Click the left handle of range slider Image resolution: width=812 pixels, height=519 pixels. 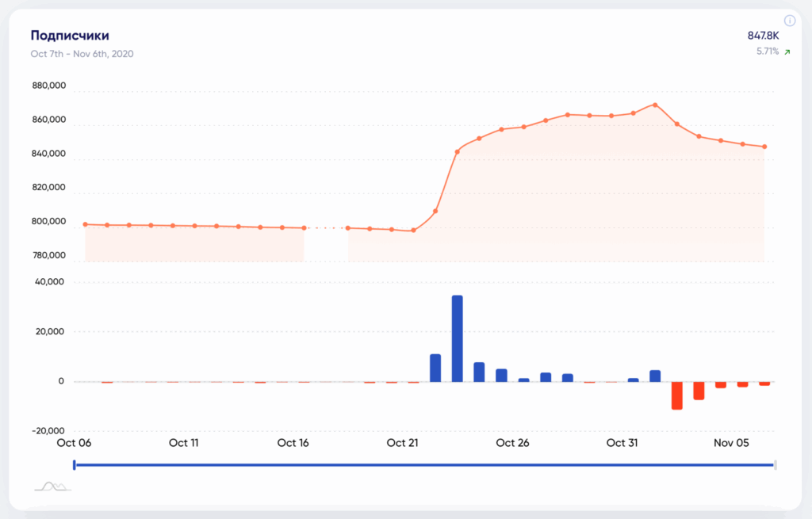pyautogui.click(x=74, y=465)
